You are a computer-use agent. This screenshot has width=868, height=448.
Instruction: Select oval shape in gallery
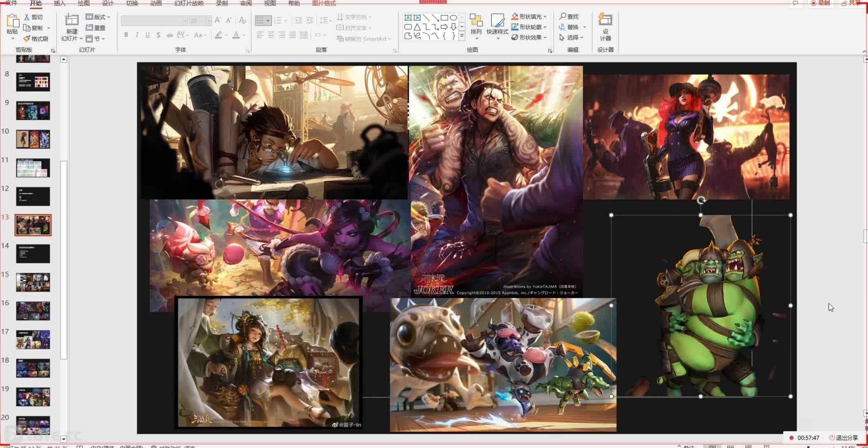tap(453, 17)
